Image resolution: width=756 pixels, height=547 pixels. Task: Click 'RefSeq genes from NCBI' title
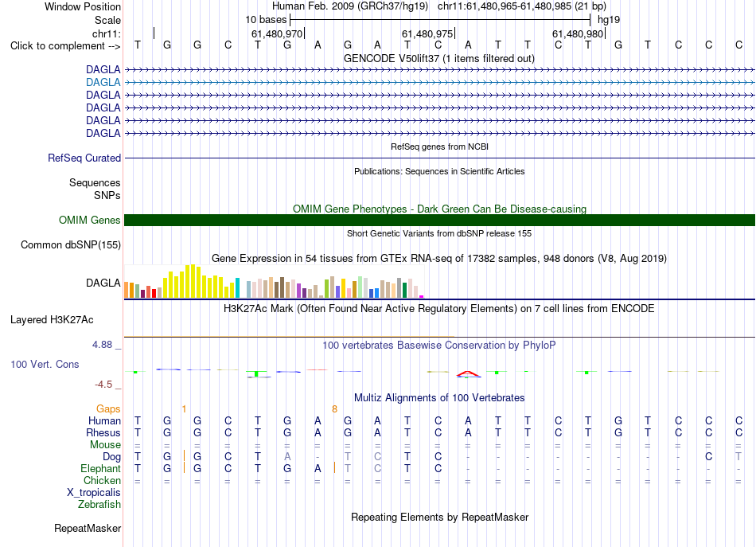[439, 147]
